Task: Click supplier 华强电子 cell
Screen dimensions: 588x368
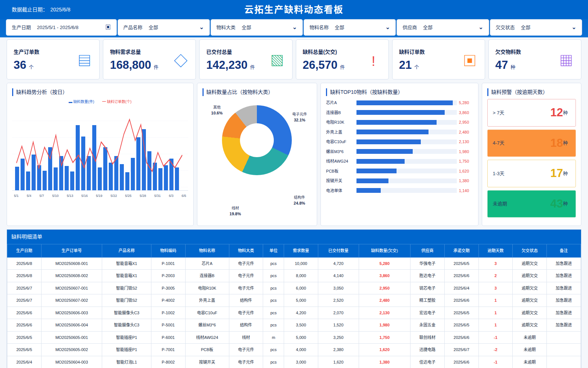Action: coord(427,263)
